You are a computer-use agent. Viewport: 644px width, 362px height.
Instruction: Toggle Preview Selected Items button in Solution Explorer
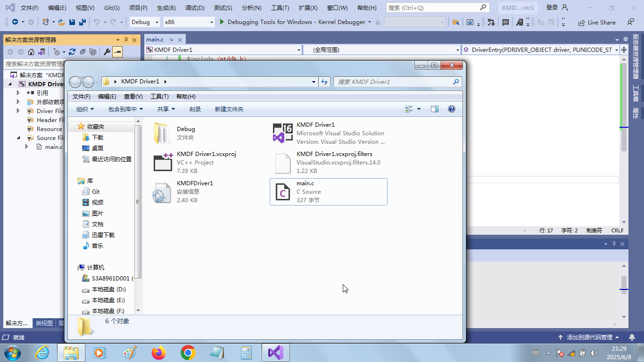[117, 52]
